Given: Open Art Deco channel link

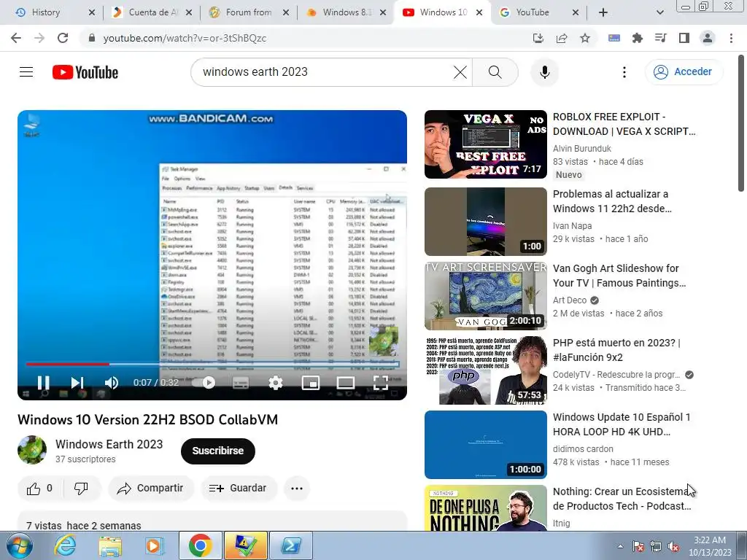Looking at the screenshot, I should [x=569, y=300].
